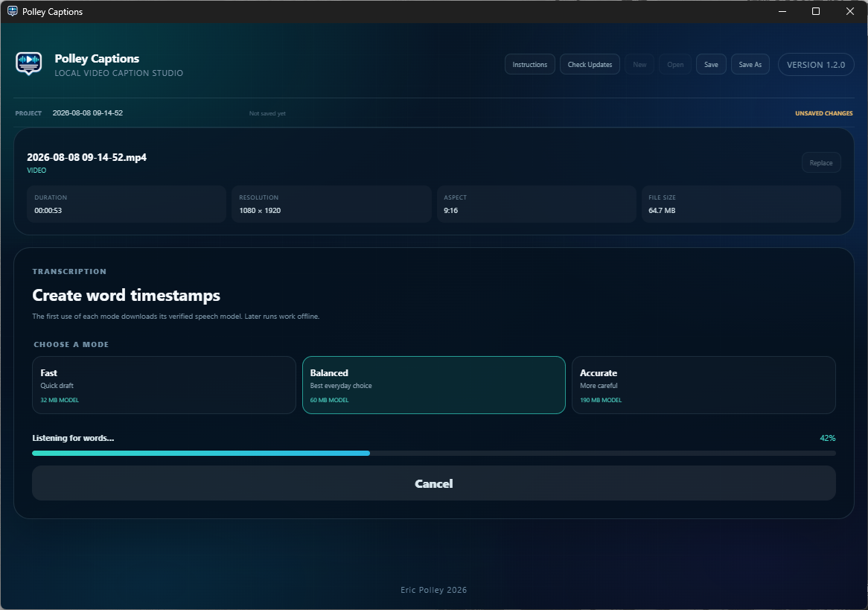Click the title bar app icon
The image size is (868, 610).
(x=12, y=11)
